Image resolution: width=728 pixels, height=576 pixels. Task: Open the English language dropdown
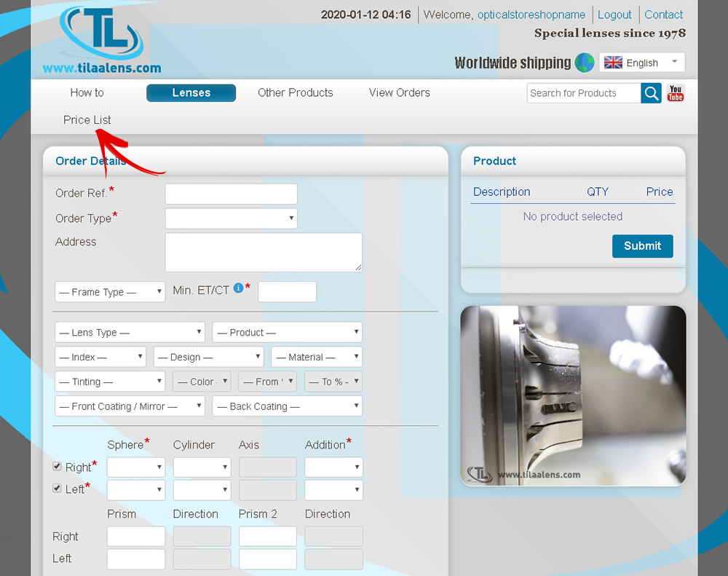pos(641,63)
